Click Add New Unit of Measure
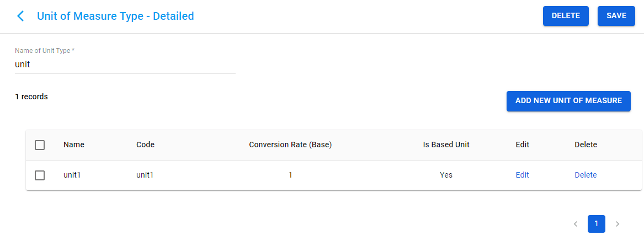This screenshot has width=644, height=246. (x=568, y=101)
